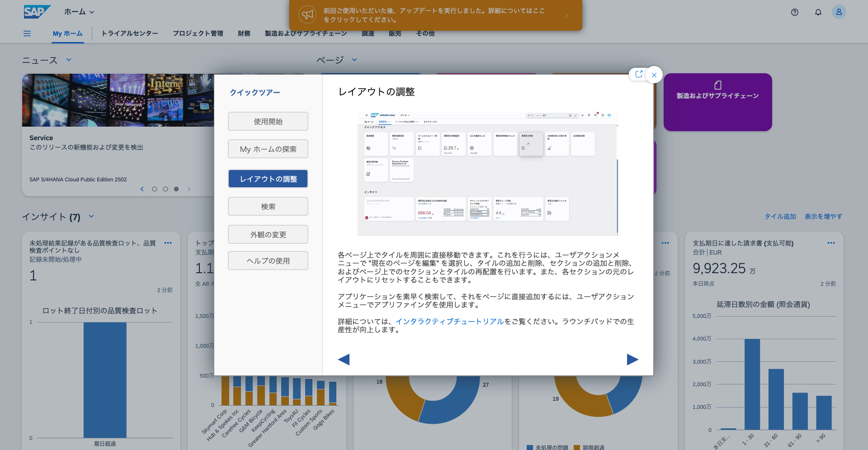Open the 製造およびサプライチェーン tab

coord(306,33)
